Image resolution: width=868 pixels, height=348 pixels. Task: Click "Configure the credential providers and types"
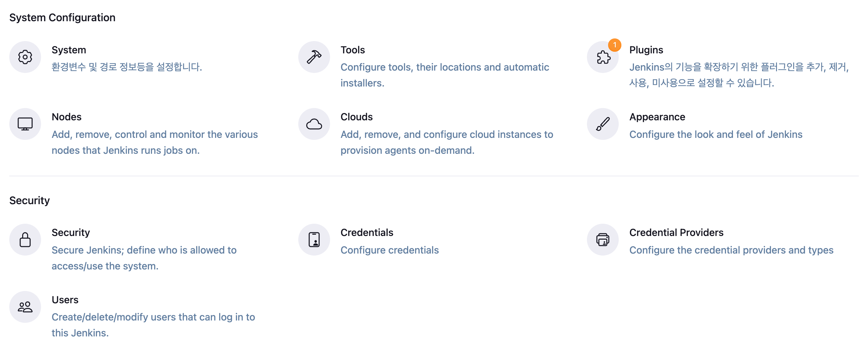(731, 250)
